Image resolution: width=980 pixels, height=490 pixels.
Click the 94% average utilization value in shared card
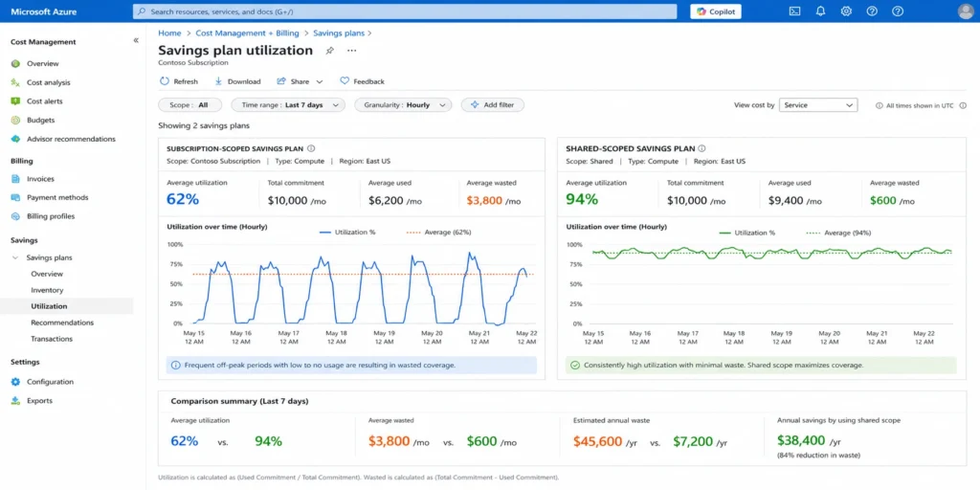pyautogui.click(x=582, y=199)
